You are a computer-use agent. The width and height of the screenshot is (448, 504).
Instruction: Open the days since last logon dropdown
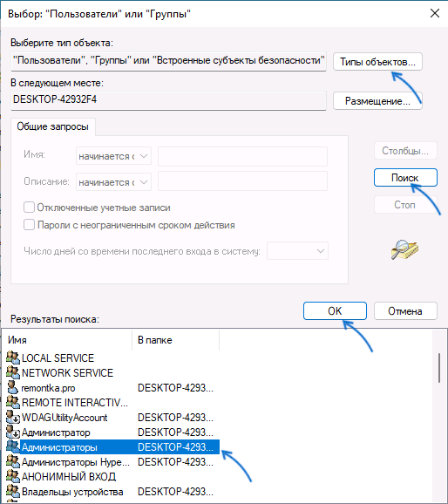(297, 251)
